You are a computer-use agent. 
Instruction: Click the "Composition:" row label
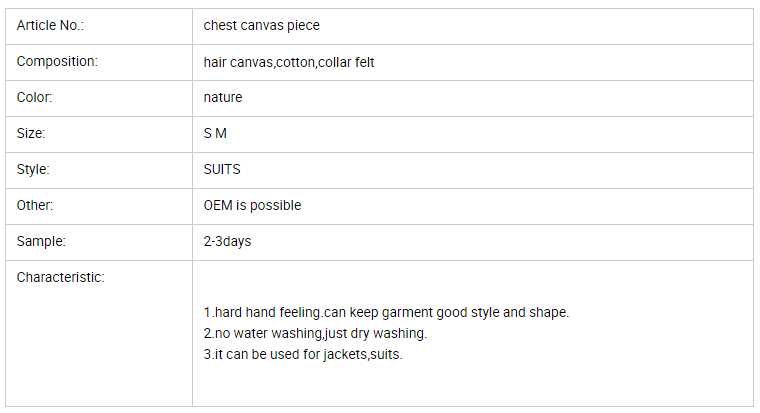point(57,61)
